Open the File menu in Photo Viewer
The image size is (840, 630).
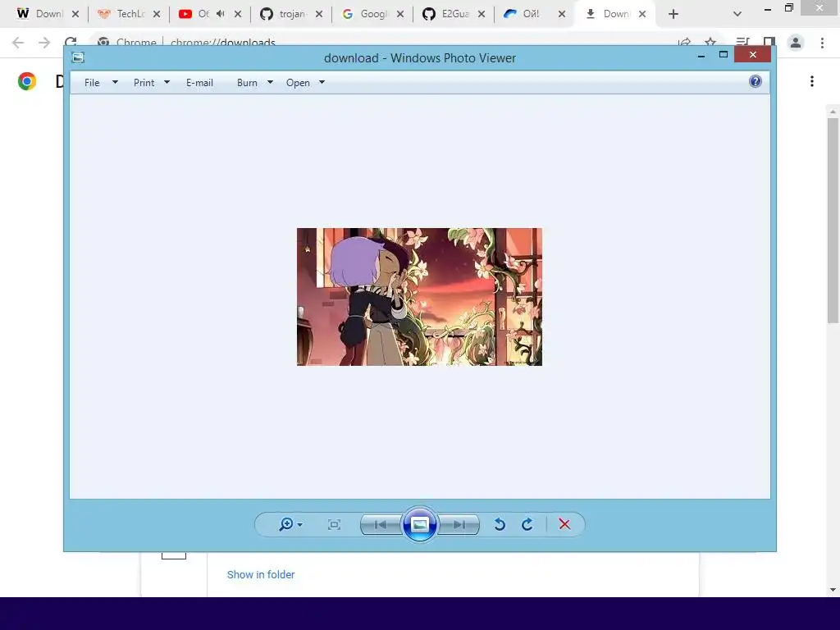tap(92, 83)
